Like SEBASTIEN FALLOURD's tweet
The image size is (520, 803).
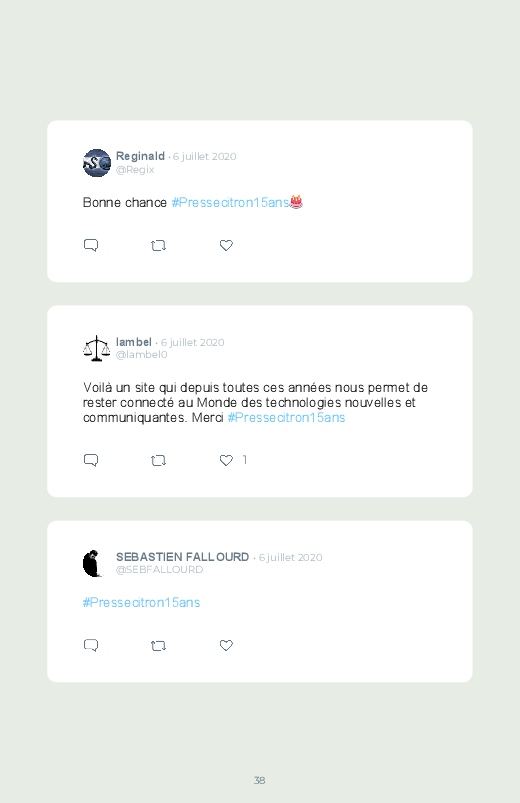226,645
